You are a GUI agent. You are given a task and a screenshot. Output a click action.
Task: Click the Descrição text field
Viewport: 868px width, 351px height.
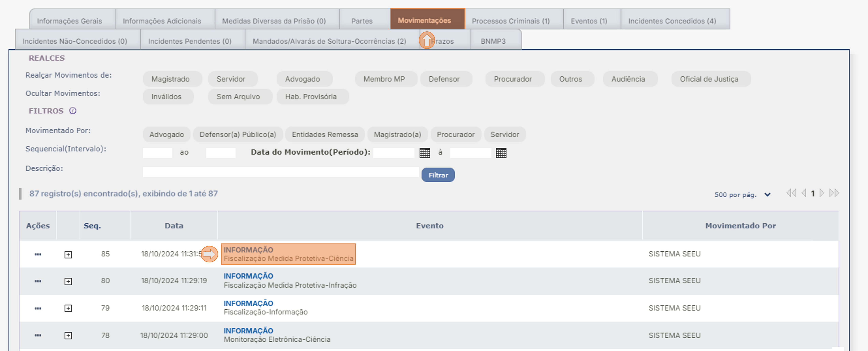(281, 172)
